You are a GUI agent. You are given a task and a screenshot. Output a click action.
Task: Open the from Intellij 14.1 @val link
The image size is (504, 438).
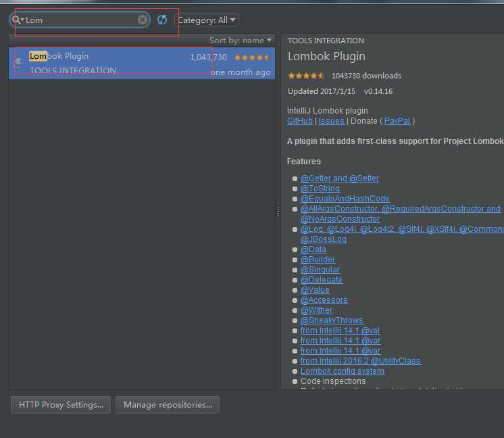tap(340, 331)
